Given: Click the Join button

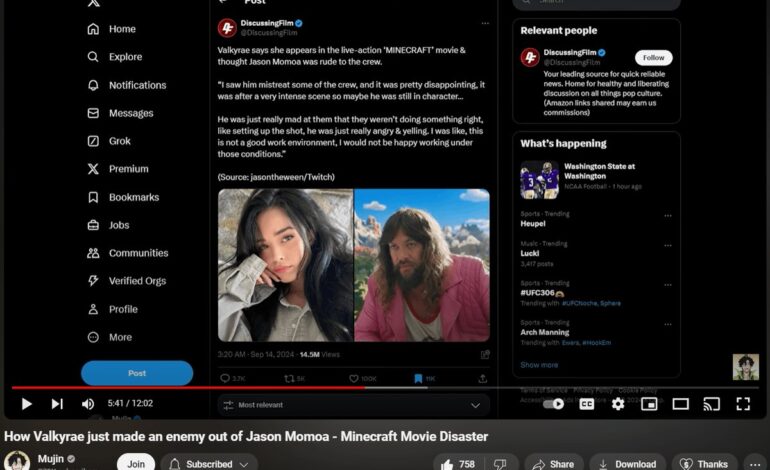Looking at the screenshot, I should coord(136,463).
